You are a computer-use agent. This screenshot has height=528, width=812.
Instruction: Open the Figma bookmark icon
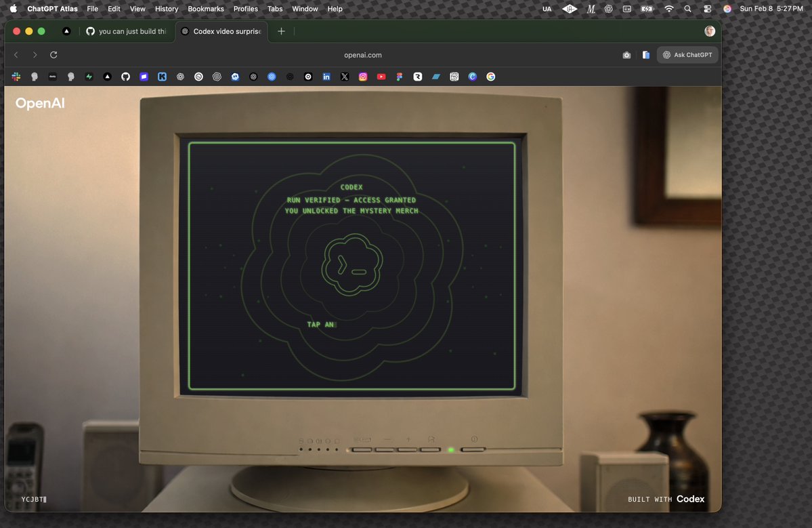click(400, 77)
